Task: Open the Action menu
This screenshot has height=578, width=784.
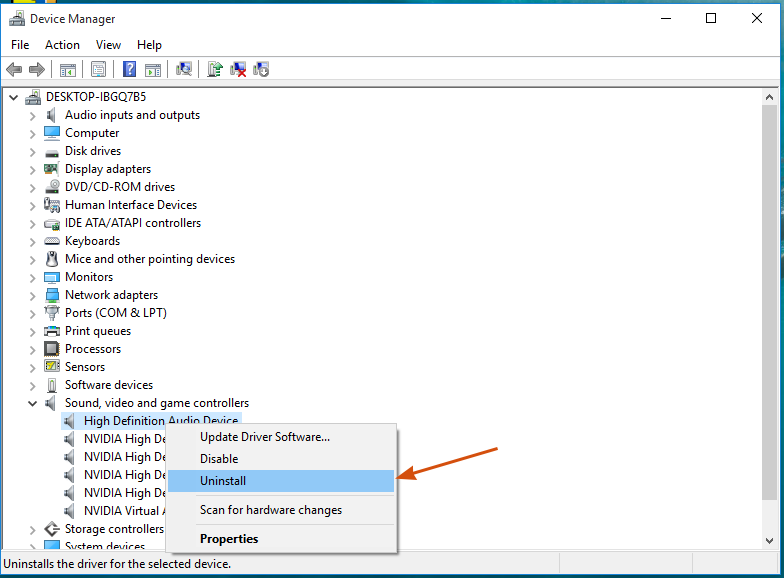Action: click(x=62, y=45)
